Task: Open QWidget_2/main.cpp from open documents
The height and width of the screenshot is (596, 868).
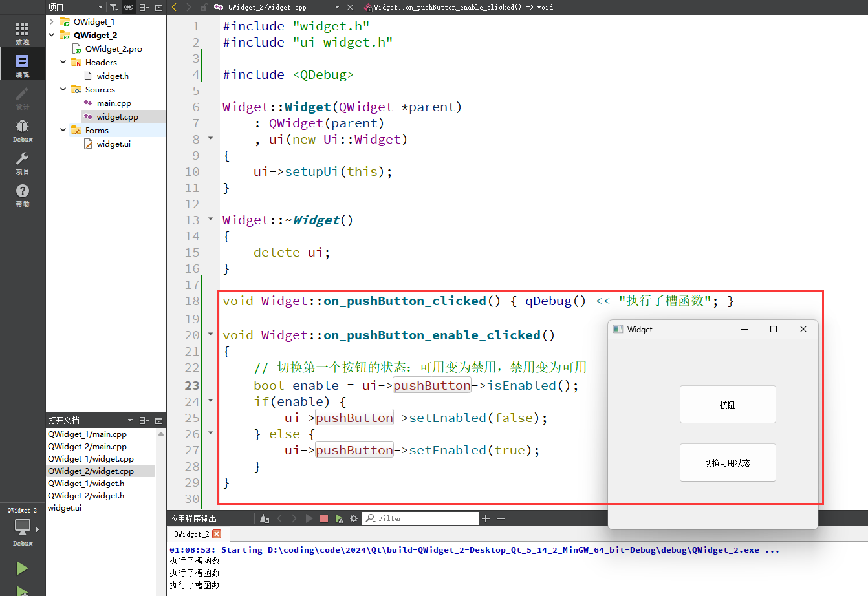Action: click(87, 447)
